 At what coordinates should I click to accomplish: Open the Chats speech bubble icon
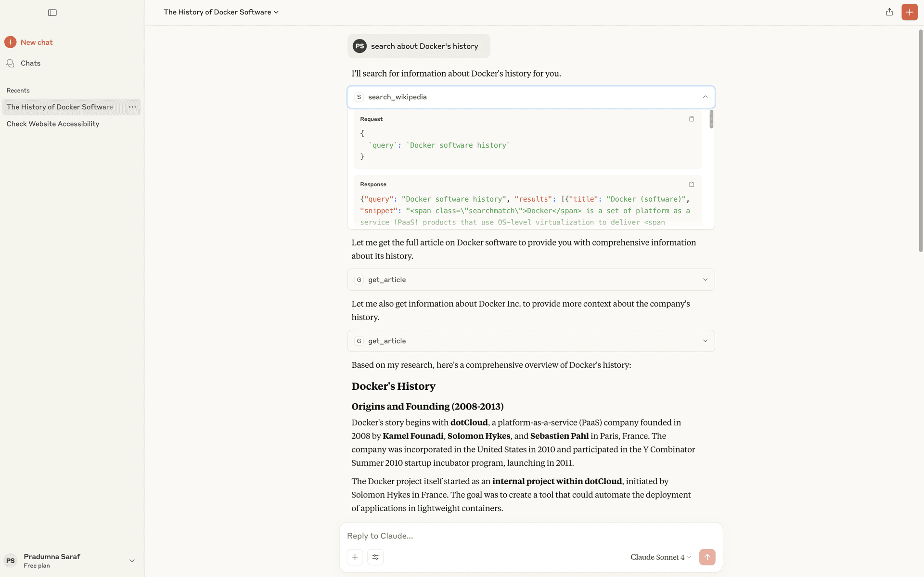tap(11, 63)
